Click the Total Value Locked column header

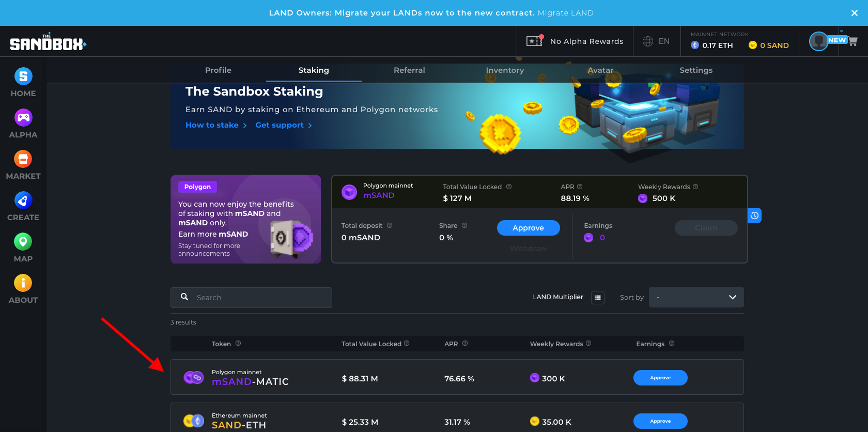(x=371, y=344)
